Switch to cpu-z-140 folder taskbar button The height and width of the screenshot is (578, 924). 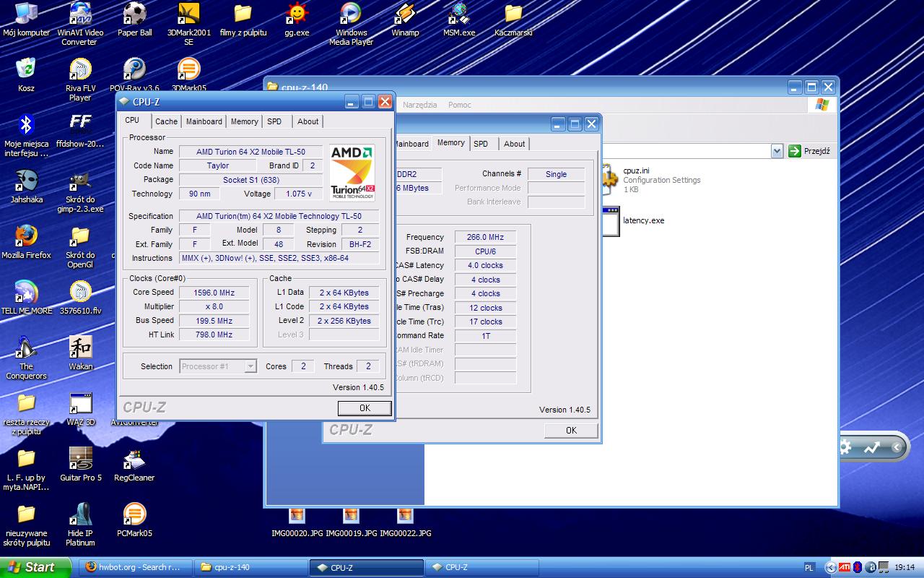(x=250, y=567)
